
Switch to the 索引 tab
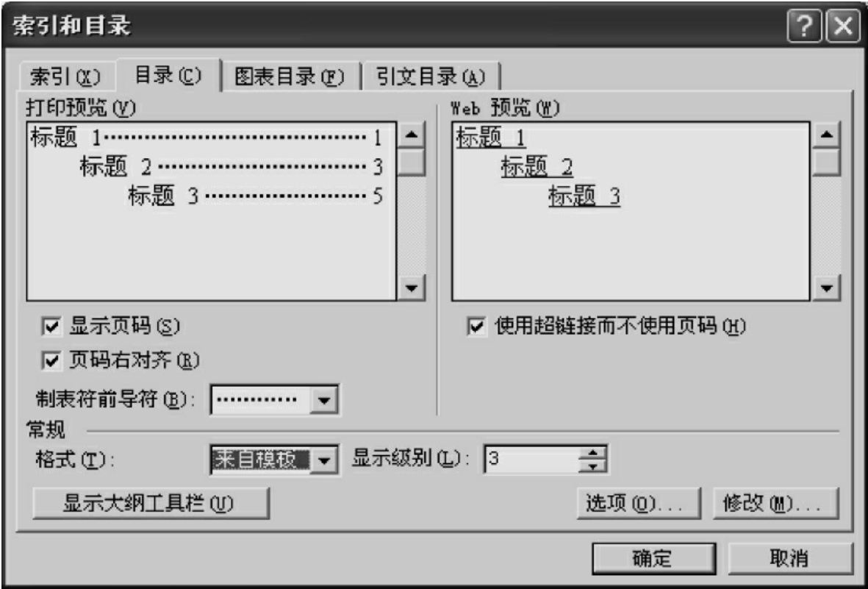65,77
